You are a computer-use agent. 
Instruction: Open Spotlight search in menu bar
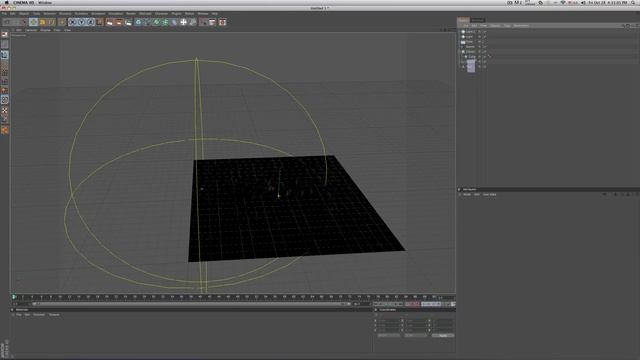(x=633, y=2)
